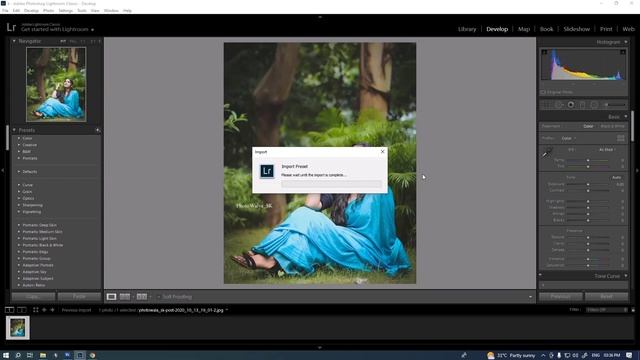Open the profile browser grid icon
The image size is (640, 360).
[621, 138]
